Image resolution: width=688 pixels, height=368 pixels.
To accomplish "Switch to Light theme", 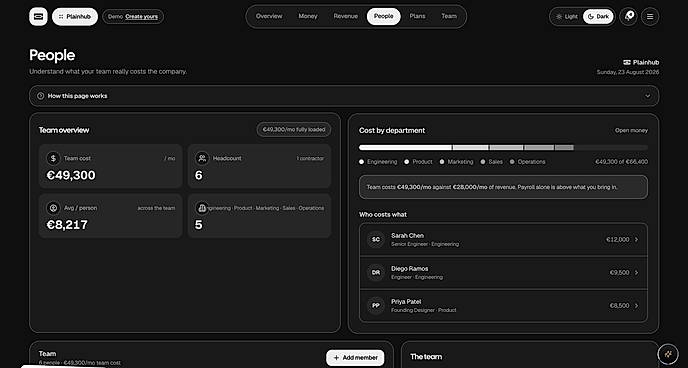I will tap(567, 17).
